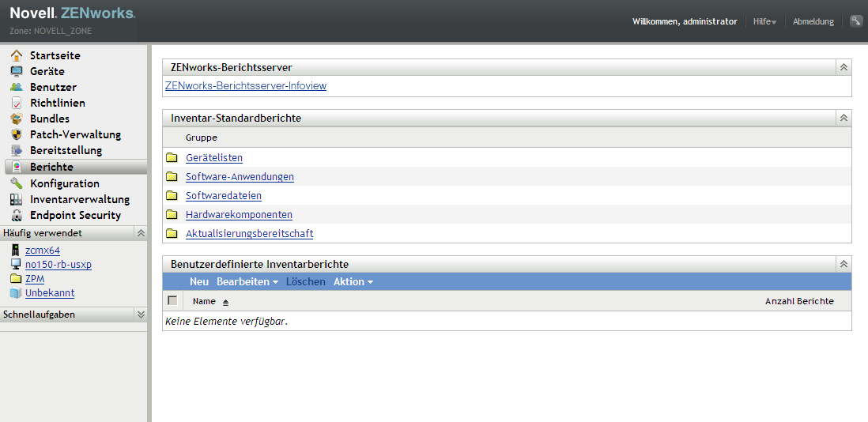Open the ZENworks-Berichtsserver-Infoview link
Image resolution: width=868 pixels, height=422 pixels.
245,86
